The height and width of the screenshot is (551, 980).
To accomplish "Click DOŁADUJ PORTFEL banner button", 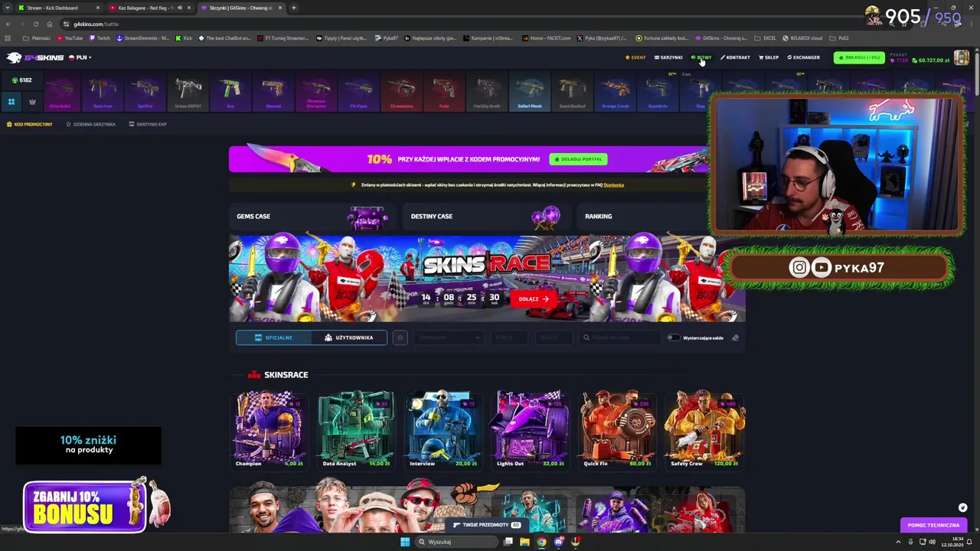I will 578,159.
